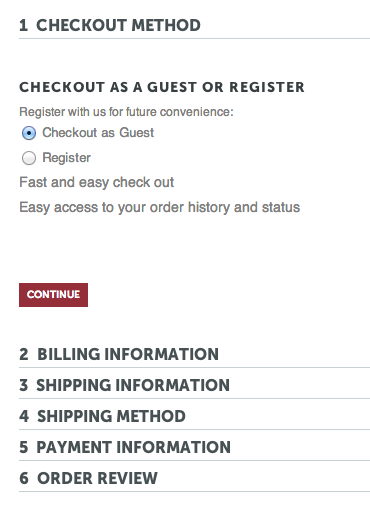Click step number 3 beside Shipping Information

[23, 385]
